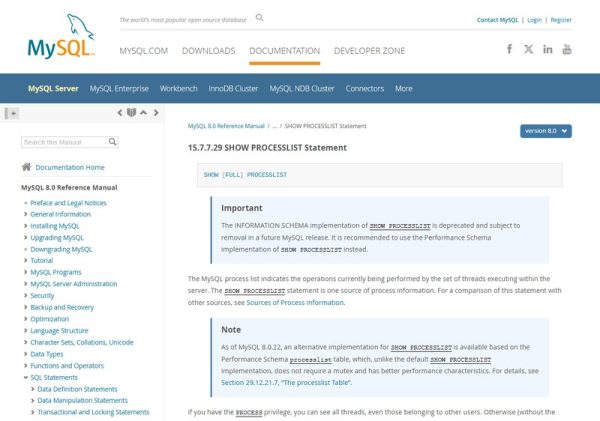Click the Documentation Home house icon
Screen dimensions: 600x421
pos(26,167)
